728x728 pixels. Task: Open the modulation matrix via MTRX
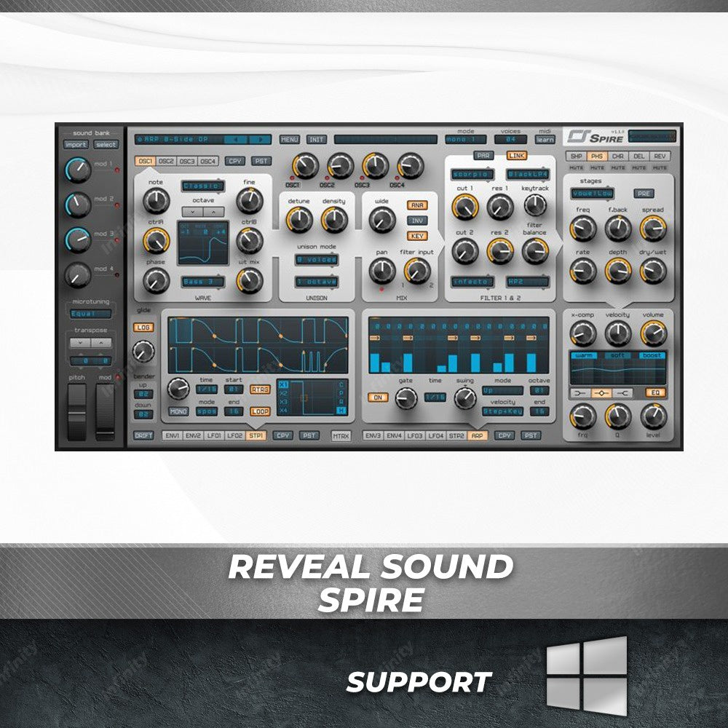[x=340, y=436]
